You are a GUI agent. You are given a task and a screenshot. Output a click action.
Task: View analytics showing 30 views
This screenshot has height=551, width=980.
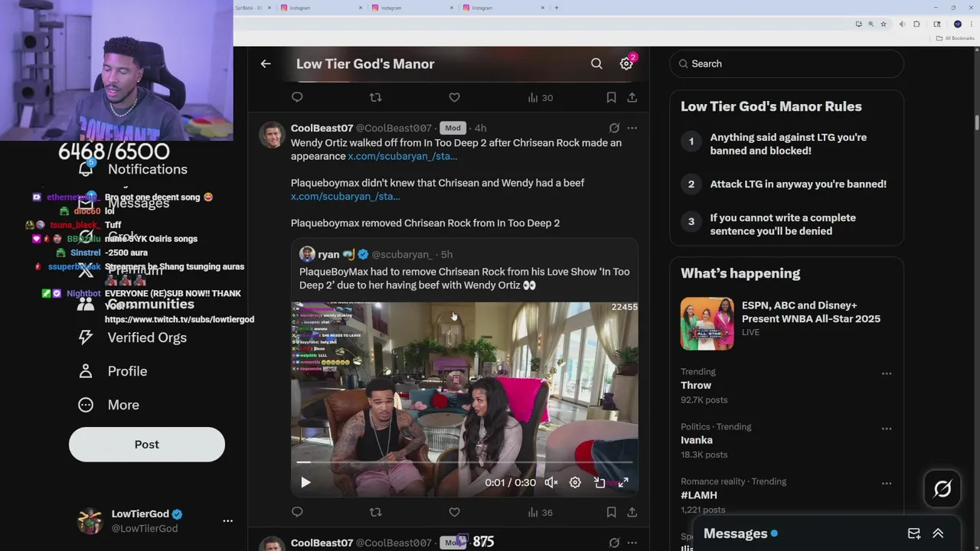(x=540, y=97)
